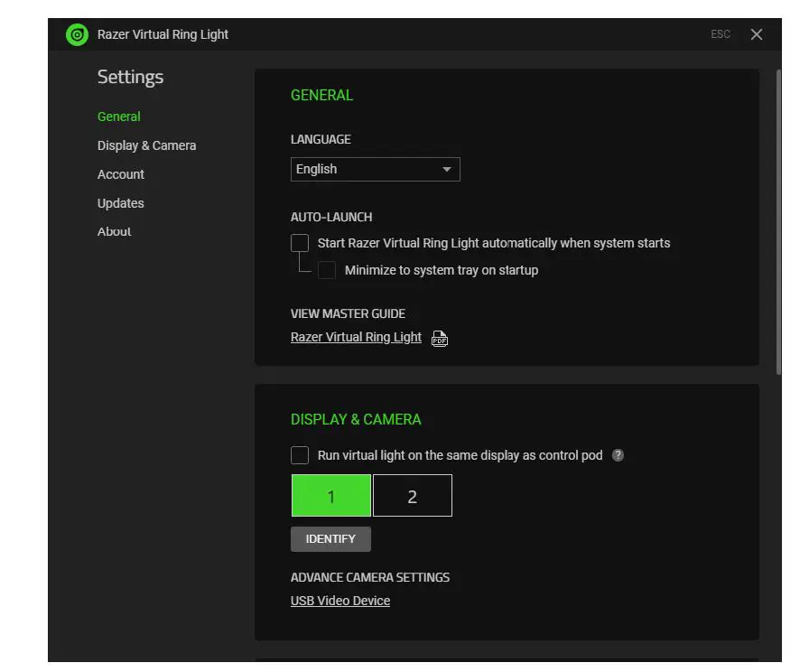Image resolution: width=800 pixels, height=672 pixels.
Task: Enable auto-start with system checkbox
Action: pyautogui.click(x=300, y=243)
